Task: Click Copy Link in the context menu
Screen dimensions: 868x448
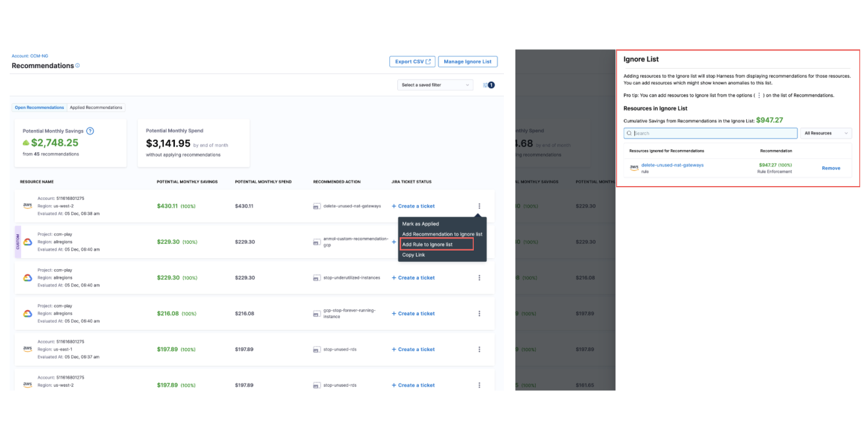Action: (414, 255)
